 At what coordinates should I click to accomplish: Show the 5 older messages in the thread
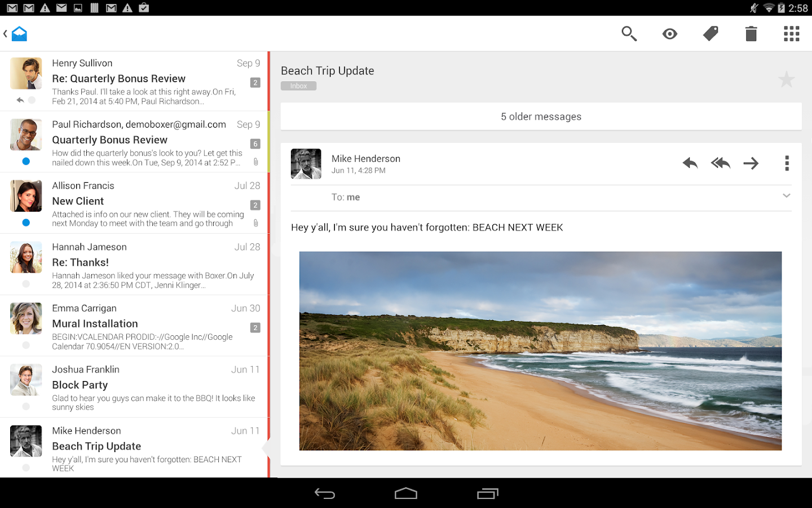click(x=541, y=116)
